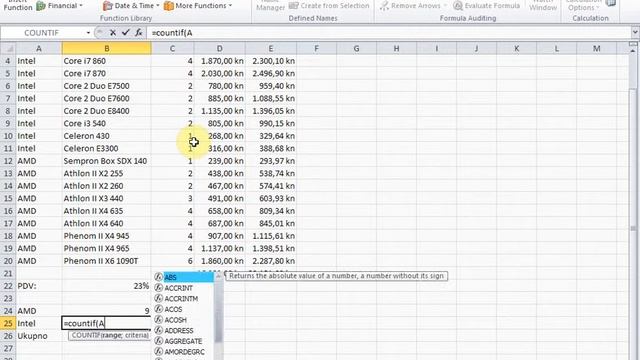This screenshot has width=640, height=360.
Task: Click cell with 'Phenom II X6 1090T'
Action: pos(107,261)
